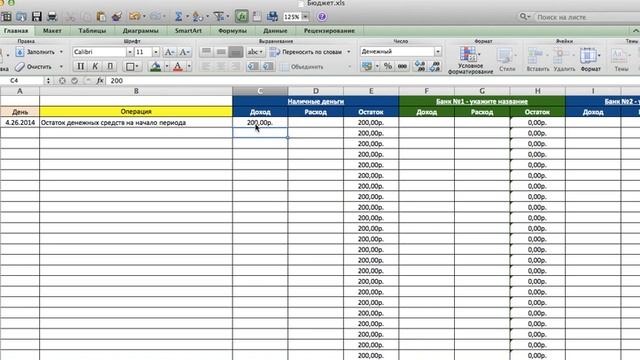The width and height of the screenshot is (640, 360).
Task: Toggle Underline formatting button
Action: coord(110,66)
